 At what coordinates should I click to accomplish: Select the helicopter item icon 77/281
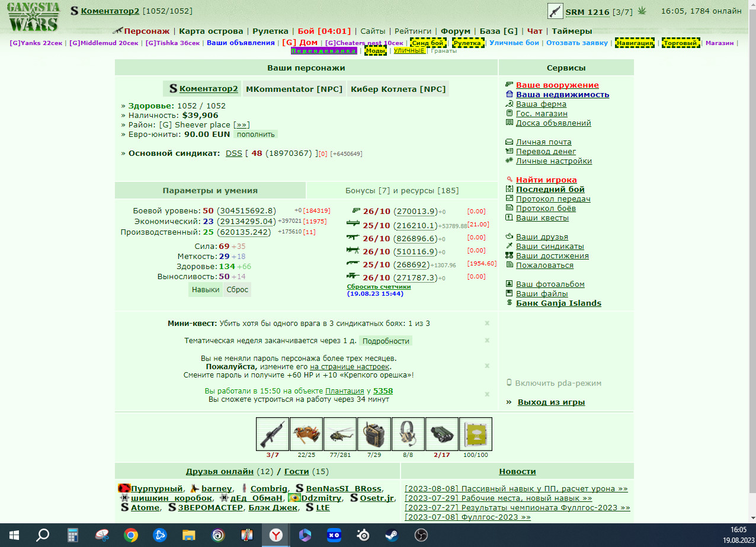click(340, 434)
